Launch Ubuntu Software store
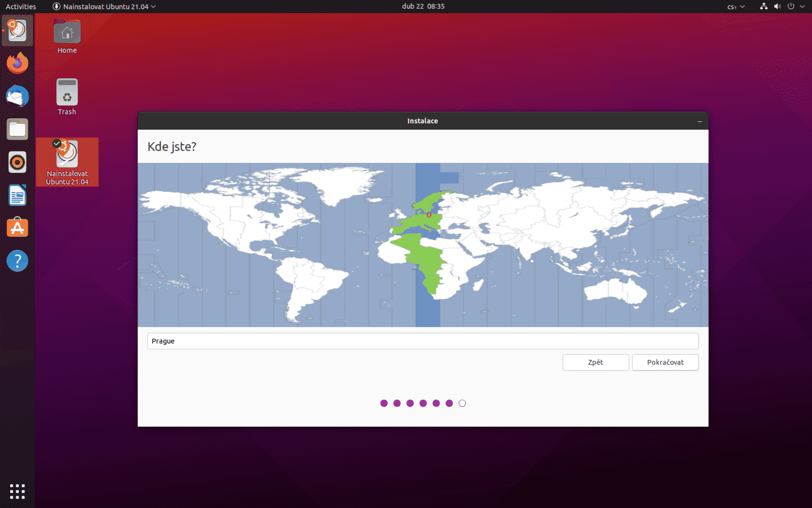The width and height of the screenshot is (812, 508). coord(17,228)
